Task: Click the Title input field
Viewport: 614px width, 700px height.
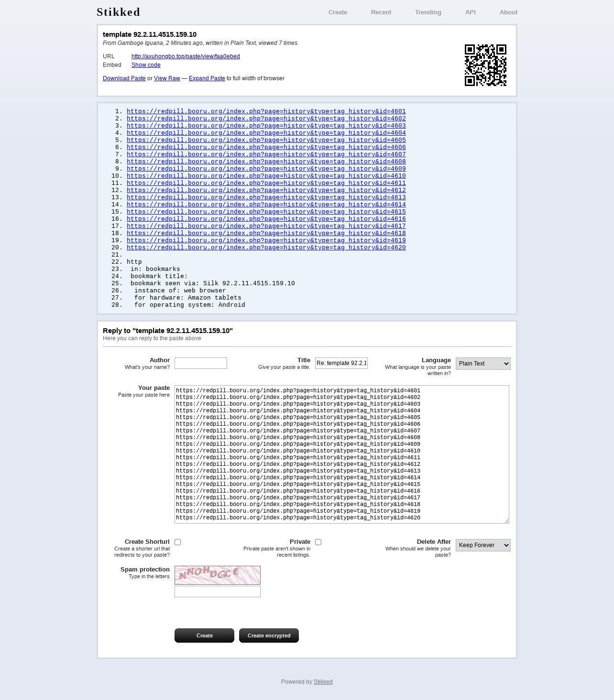Action: [341, 363]
